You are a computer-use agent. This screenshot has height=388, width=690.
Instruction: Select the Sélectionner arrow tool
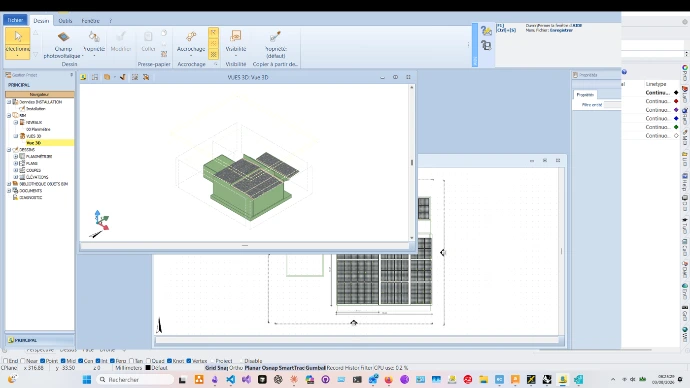pos(18,43)
